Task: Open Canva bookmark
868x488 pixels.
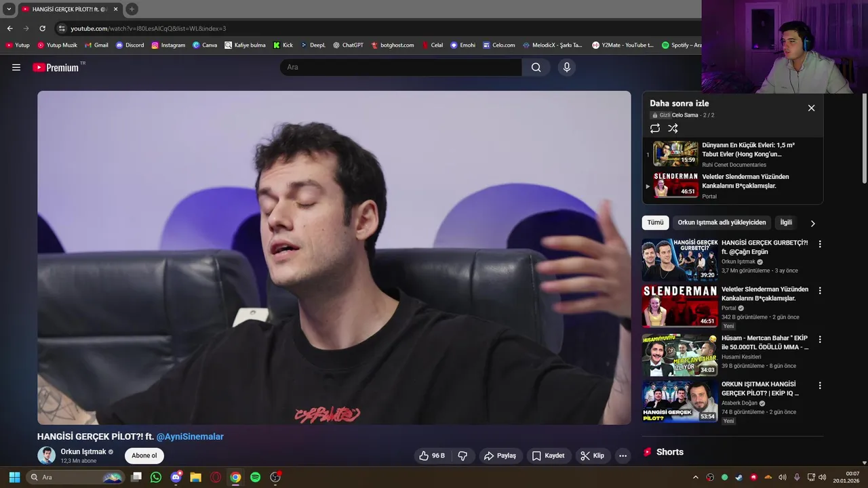Action: (205, 45)
